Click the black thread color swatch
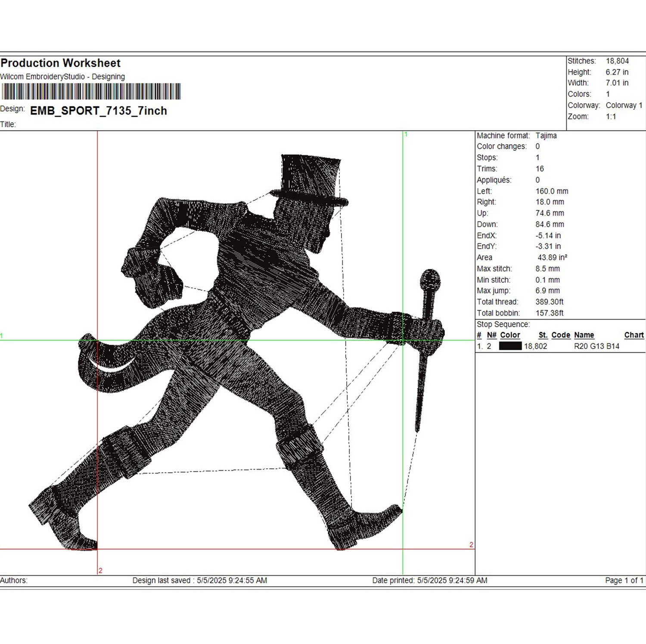The width and height of the screenshot is (646, 644). point(510,346)
